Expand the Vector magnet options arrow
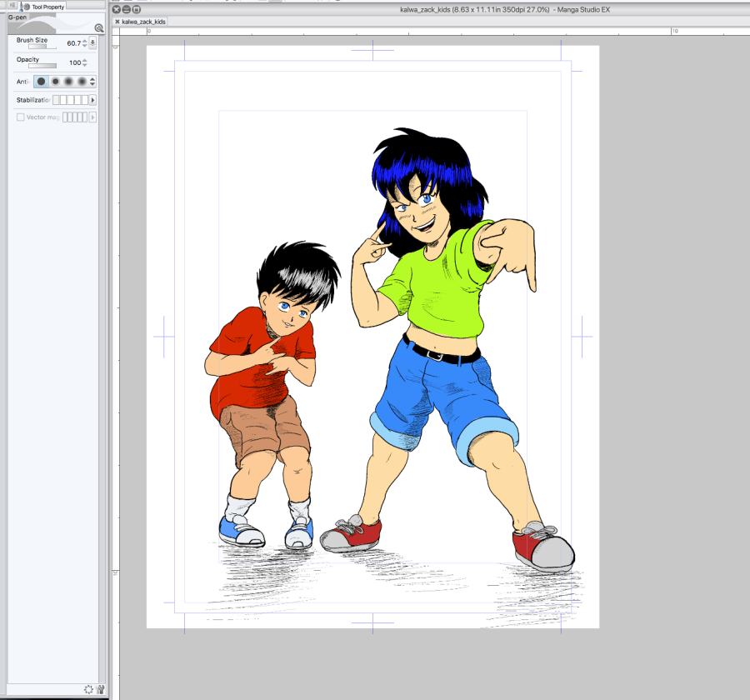Viewport: 750px width, 700px height. [x=92, y=117]
